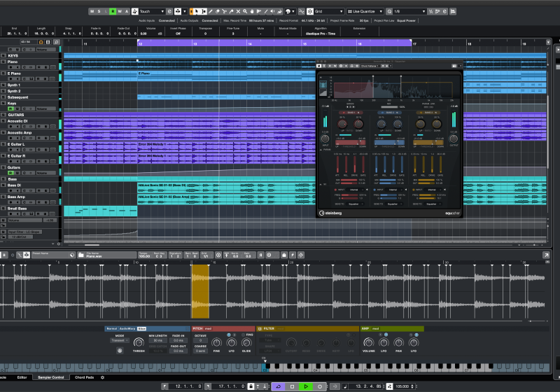The height and width of the screenshot is (392, 560).
Task: Toggle the purple Cycle loop button
Action: tap(277, 386)
